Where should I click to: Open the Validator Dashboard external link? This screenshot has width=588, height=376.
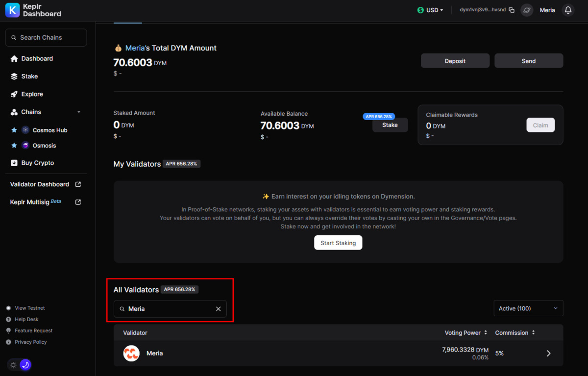click(46, 184)
